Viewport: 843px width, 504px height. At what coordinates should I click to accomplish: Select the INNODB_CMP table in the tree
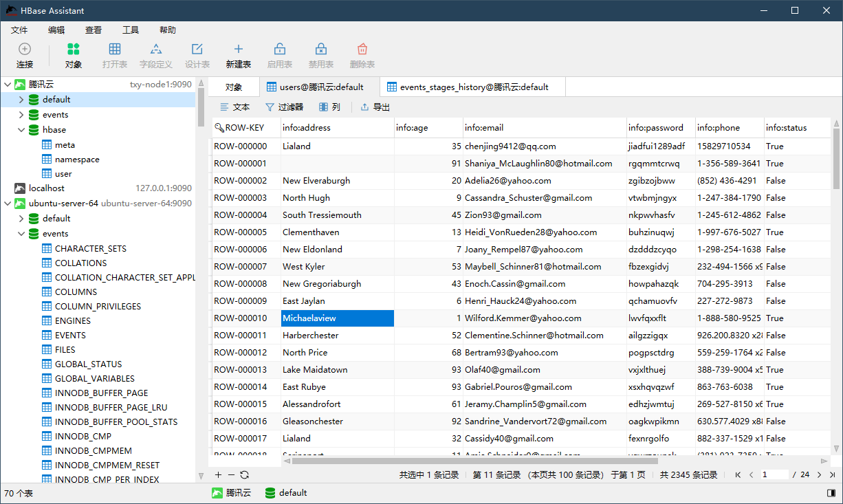coord(83,437)
